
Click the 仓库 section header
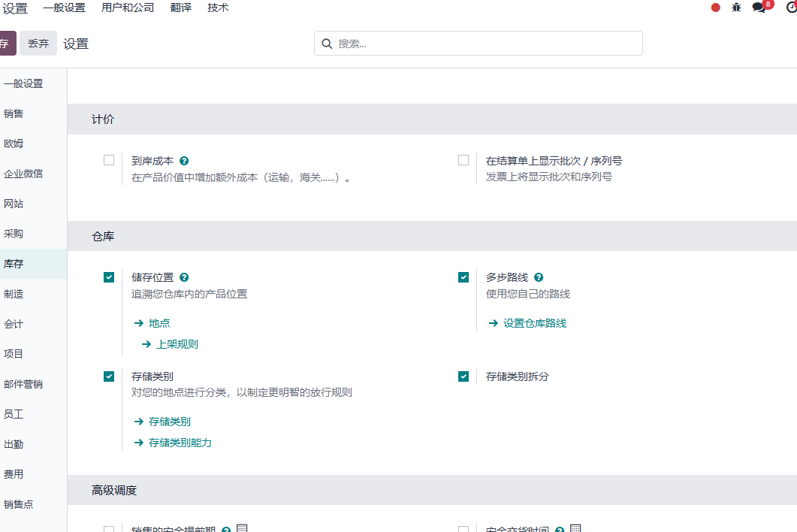click(432, 236)
